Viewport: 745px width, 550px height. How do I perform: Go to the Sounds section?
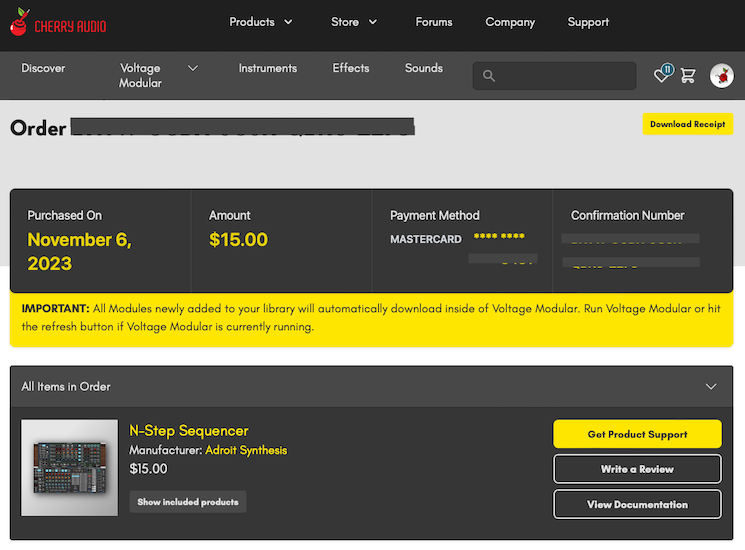424,68
